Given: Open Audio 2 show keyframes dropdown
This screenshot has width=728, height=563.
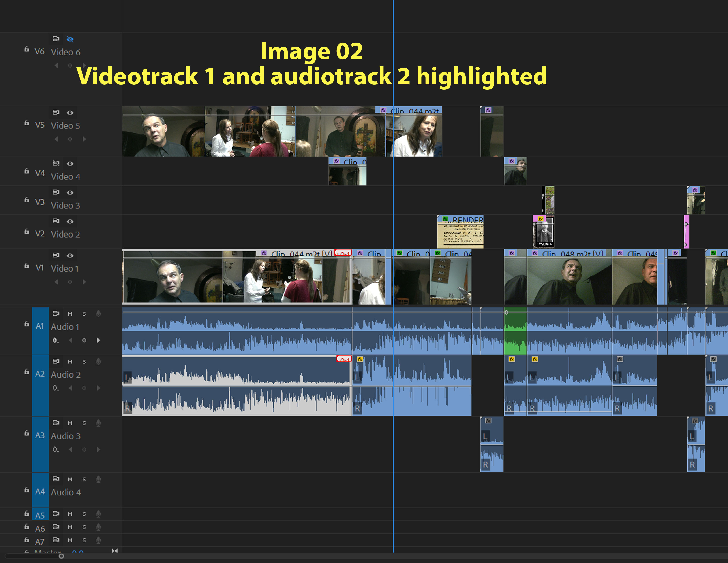Looking at the screenshot, I should tap(56, 388).
